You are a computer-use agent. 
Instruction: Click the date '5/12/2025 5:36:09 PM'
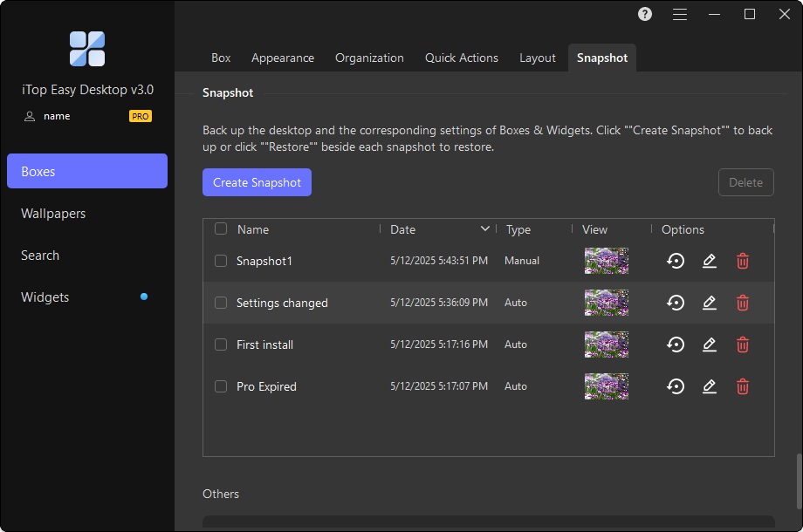439,303
